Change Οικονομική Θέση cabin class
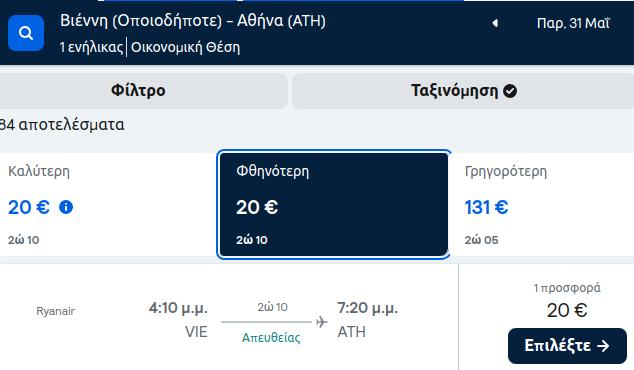This screenshot has height=370, width=634. pyautogui.click(x=185, y=47)
